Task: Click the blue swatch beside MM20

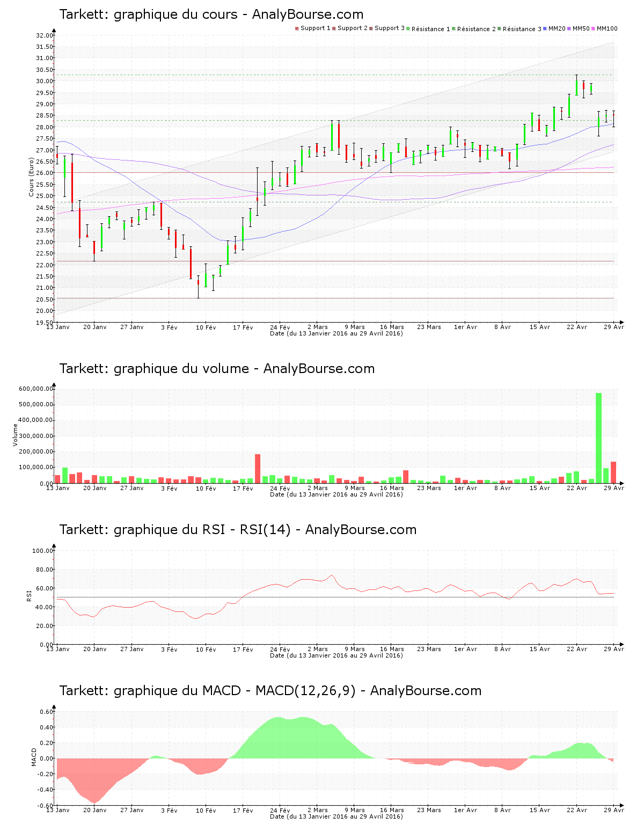Action: pos(545,28)
